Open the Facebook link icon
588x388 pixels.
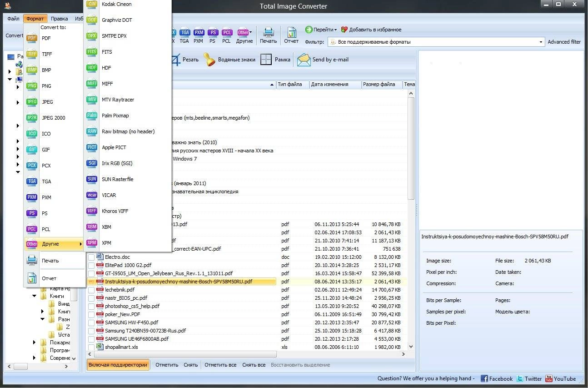[484, 378]
